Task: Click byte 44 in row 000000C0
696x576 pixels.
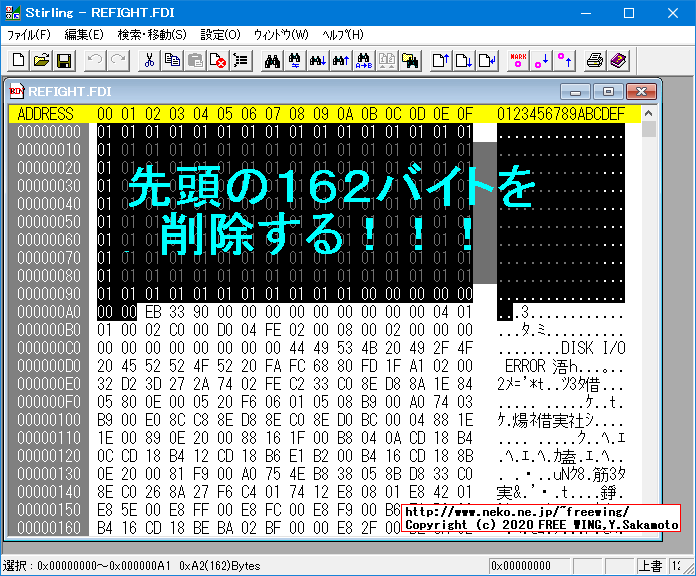Action: (297, 348)
